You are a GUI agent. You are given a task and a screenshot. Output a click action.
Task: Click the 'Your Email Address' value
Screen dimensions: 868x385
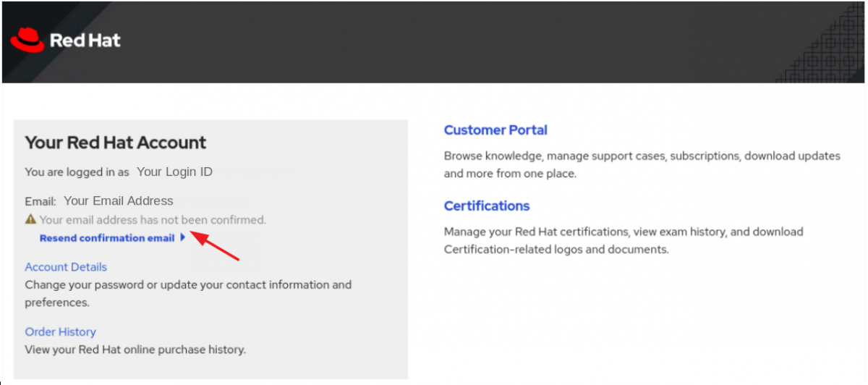pyautogui.click(x=119, y=201)
